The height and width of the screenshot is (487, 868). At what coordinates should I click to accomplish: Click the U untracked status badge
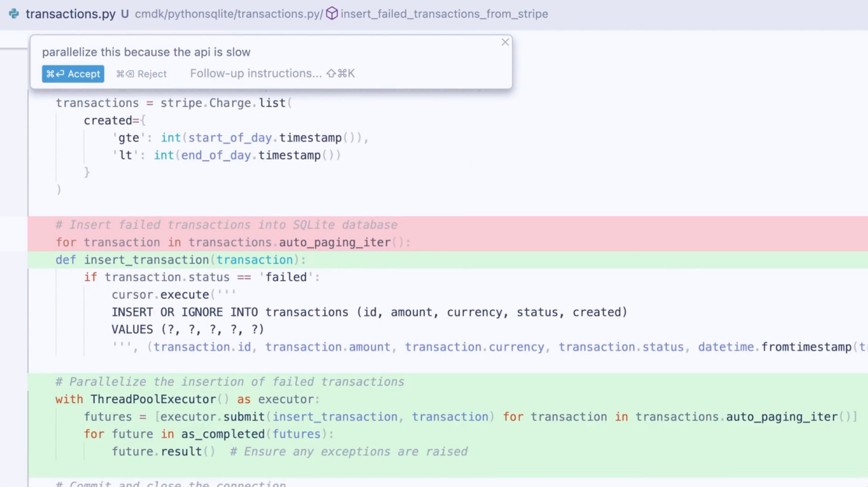click(x=125, y=14)
